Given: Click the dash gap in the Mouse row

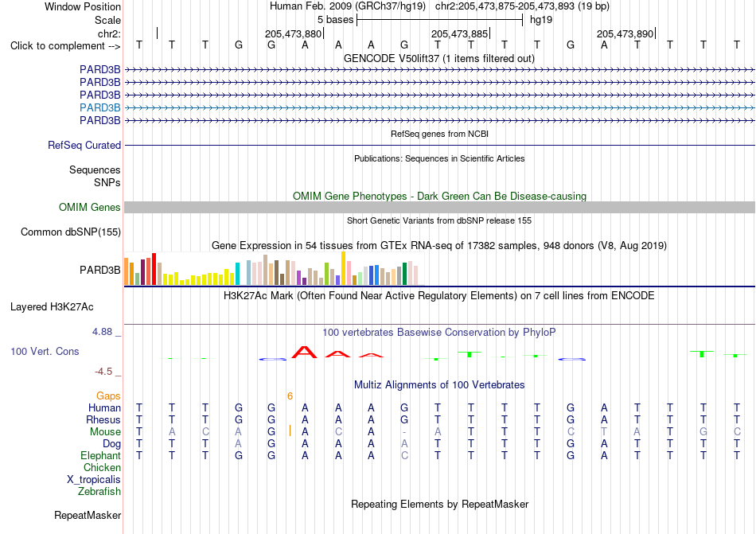Looking at the screenshot, I should [x=404, y=432].
